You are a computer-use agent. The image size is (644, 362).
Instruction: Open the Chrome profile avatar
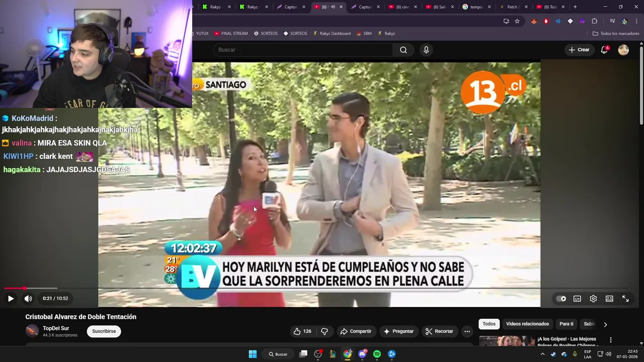coord(624,21)
